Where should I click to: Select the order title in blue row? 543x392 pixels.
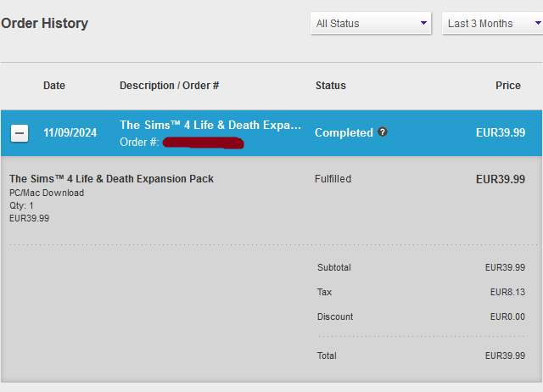210,125
